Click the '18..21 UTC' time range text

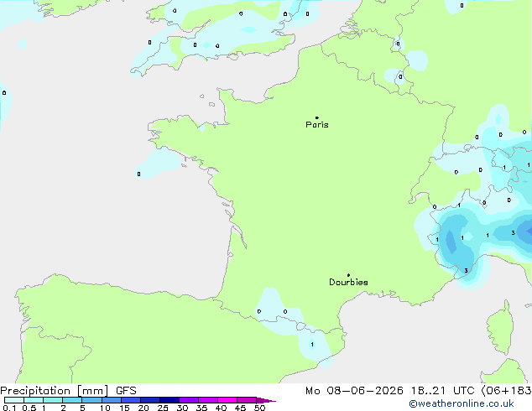(442, 391)
